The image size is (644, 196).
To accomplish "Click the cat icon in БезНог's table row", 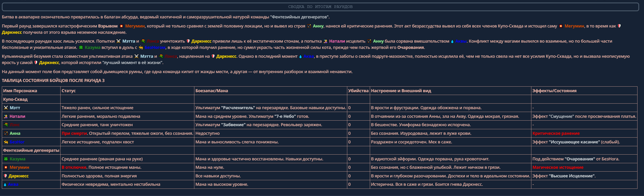I will pos(6,142).
